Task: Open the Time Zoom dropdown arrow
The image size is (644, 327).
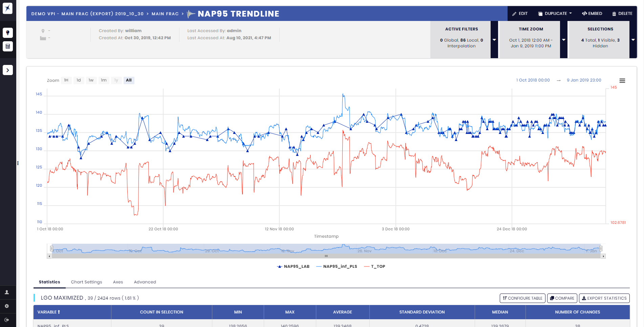Action: pos(564,40)
